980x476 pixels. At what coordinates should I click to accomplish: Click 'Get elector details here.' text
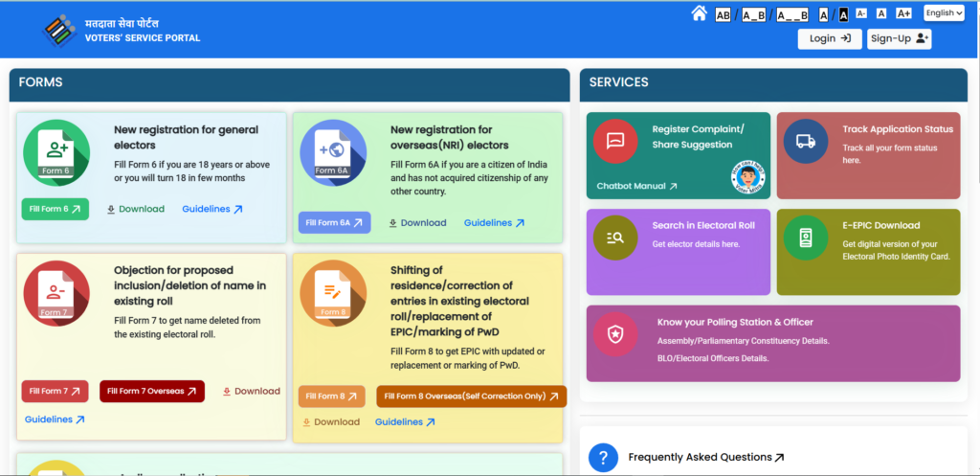[697, 244]
